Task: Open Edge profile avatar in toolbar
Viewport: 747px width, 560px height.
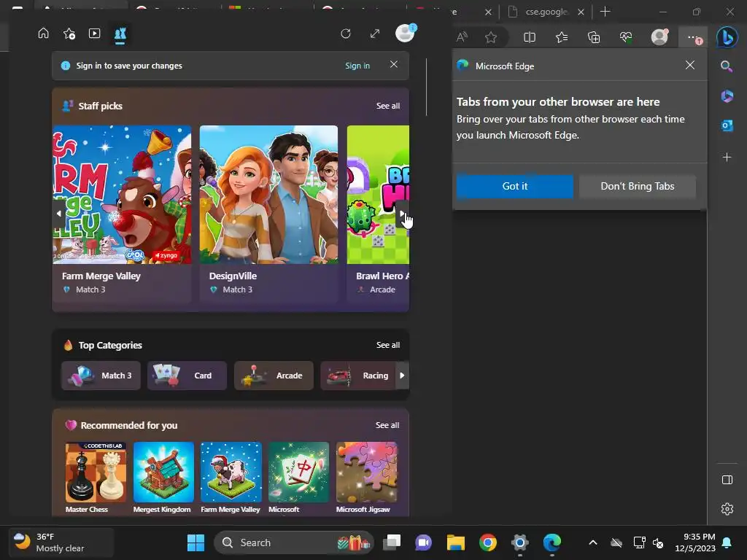Action: [x=659, y=36]
